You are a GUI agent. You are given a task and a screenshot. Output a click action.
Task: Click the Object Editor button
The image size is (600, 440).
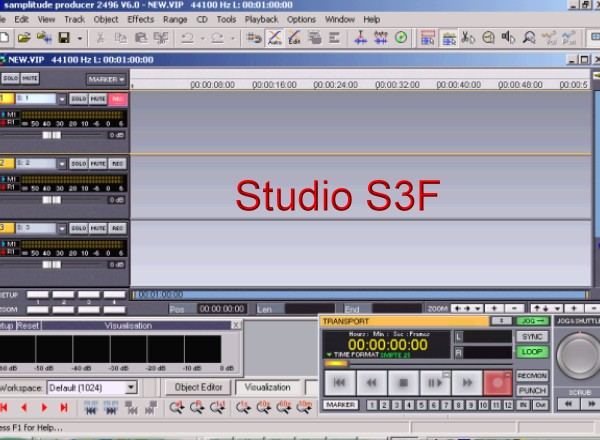(x=198, y=388)
